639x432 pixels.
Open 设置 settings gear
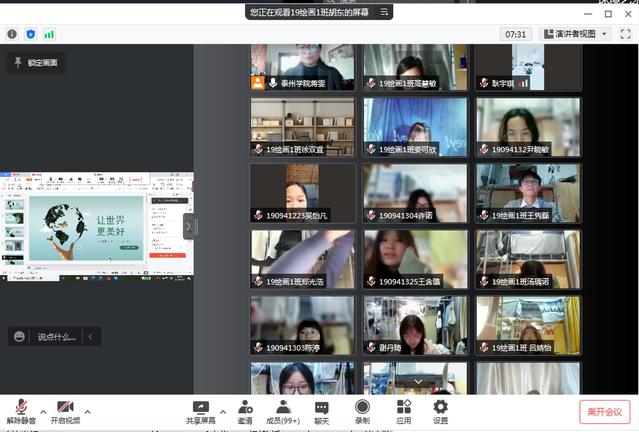(440, 408)
